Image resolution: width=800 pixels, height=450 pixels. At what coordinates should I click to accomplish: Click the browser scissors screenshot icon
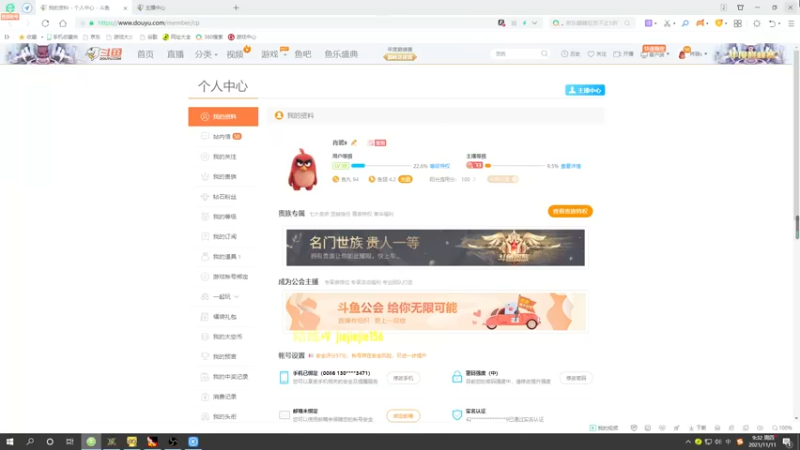667,23
